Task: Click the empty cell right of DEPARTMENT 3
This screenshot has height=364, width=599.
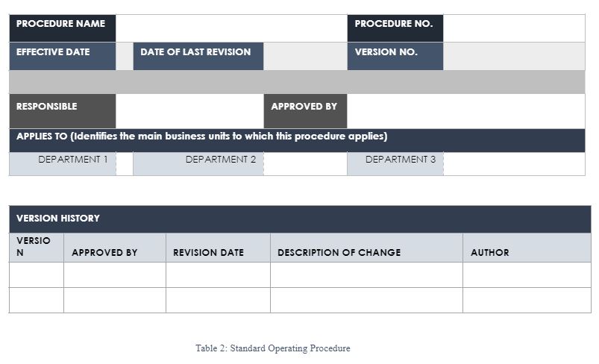Action: click(514, 164)
